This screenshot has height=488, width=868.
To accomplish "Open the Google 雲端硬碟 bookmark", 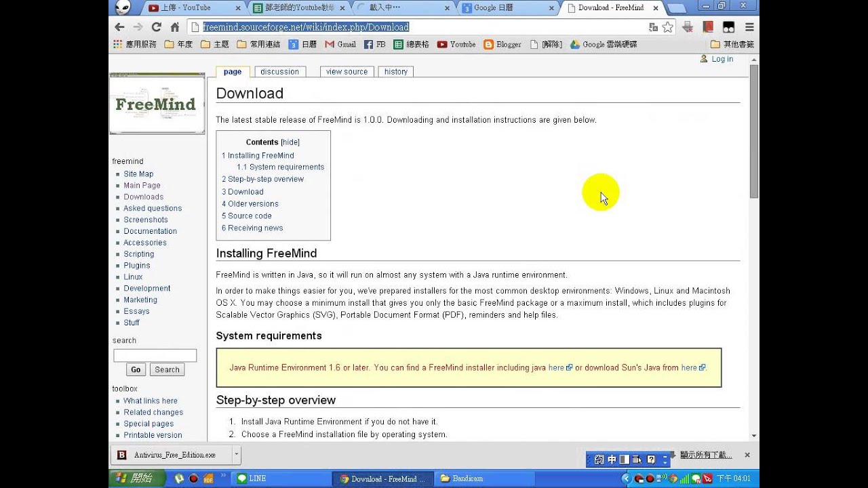I will (604, 44).
